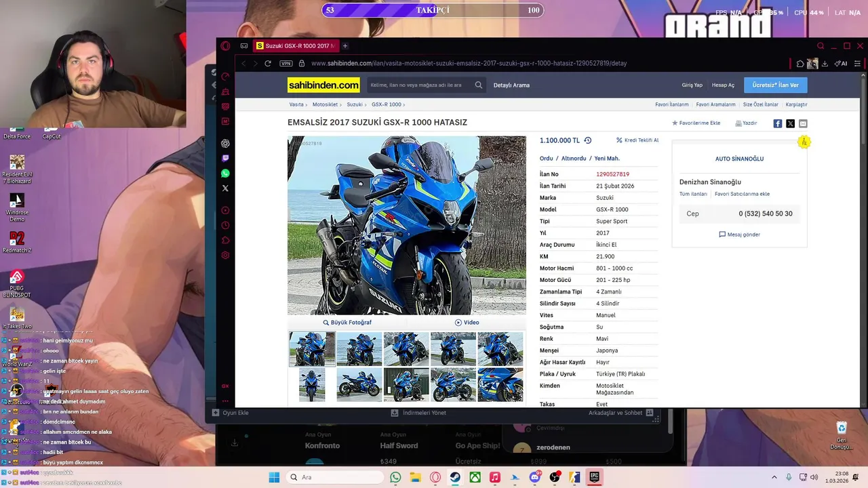Open sidebar settings gear icon

click(225, 255)
